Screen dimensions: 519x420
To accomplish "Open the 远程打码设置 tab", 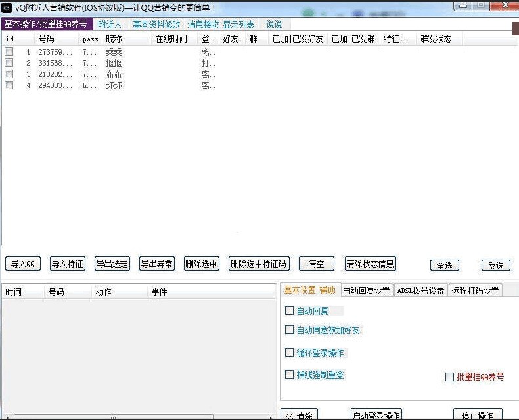I will tap(475, 291).
